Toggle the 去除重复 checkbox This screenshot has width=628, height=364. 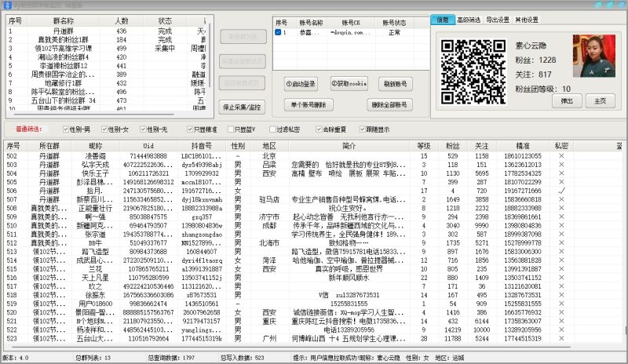click(x=319, y=129)
